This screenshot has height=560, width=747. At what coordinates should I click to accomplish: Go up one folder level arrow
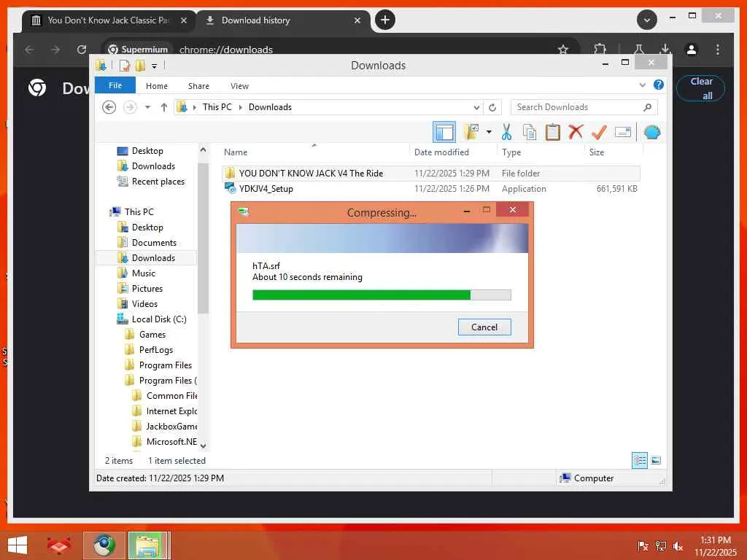(x=164, y=107)
